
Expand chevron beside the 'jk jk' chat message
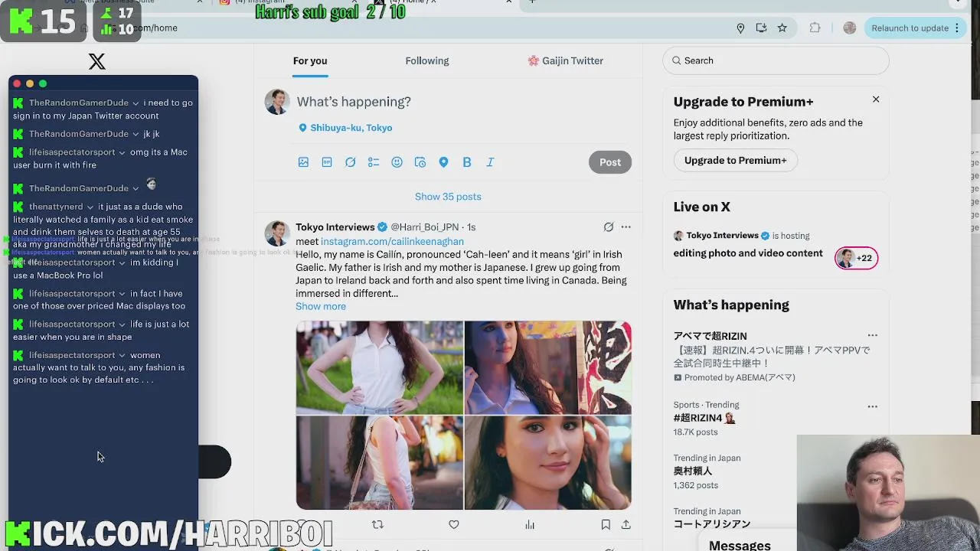pos(136,134)
